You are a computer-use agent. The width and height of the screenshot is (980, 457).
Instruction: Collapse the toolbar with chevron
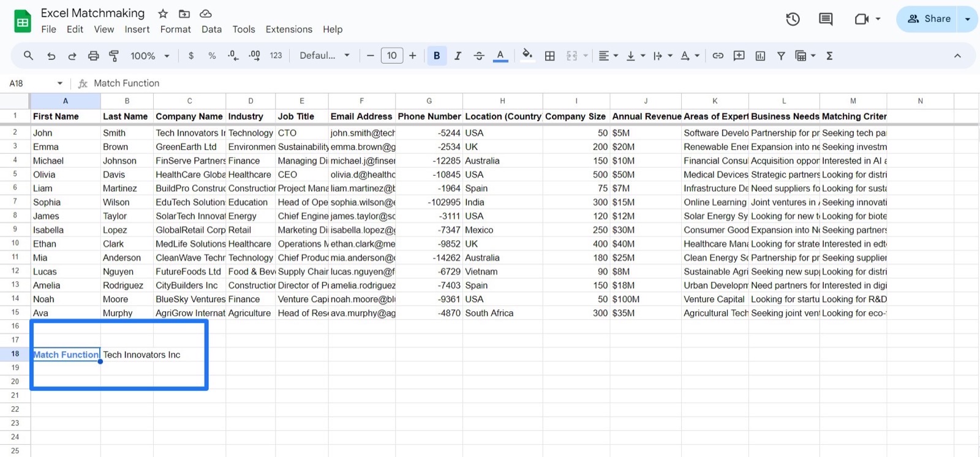957,56
